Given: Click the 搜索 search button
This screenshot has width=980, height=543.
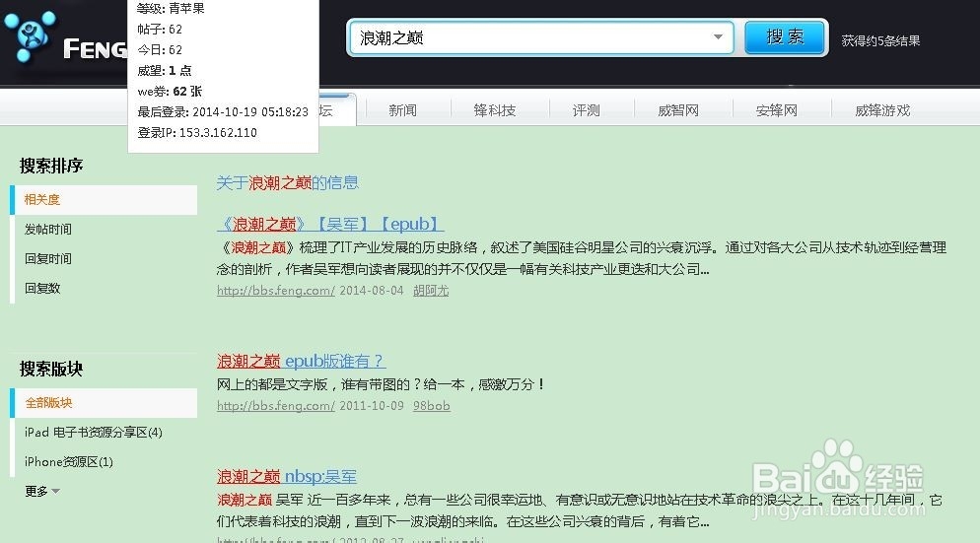Looking at the screenshot, I should [x=785, y=37].
